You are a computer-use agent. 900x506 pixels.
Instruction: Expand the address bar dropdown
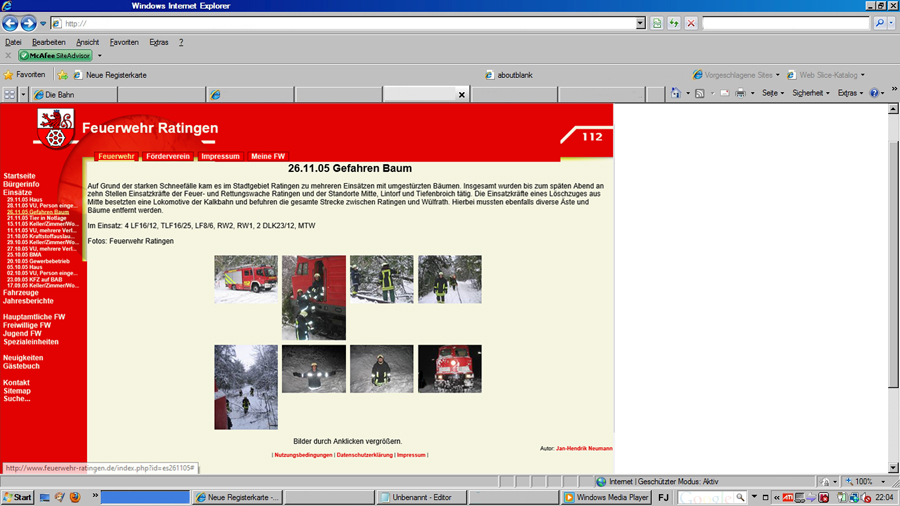point(640,23)
